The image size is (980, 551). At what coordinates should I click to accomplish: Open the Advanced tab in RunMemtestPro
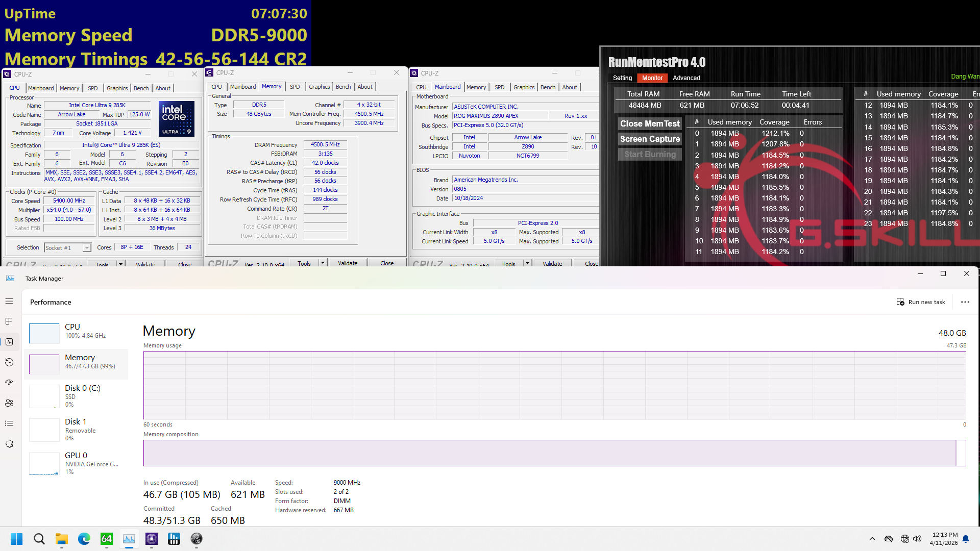686,78
